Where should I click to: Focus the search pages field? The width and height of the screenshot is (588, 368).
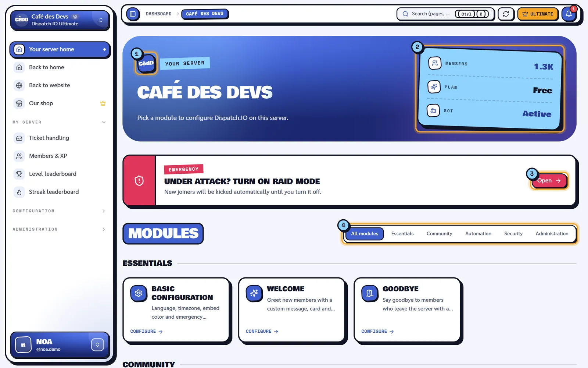click(x=445, y=14)
